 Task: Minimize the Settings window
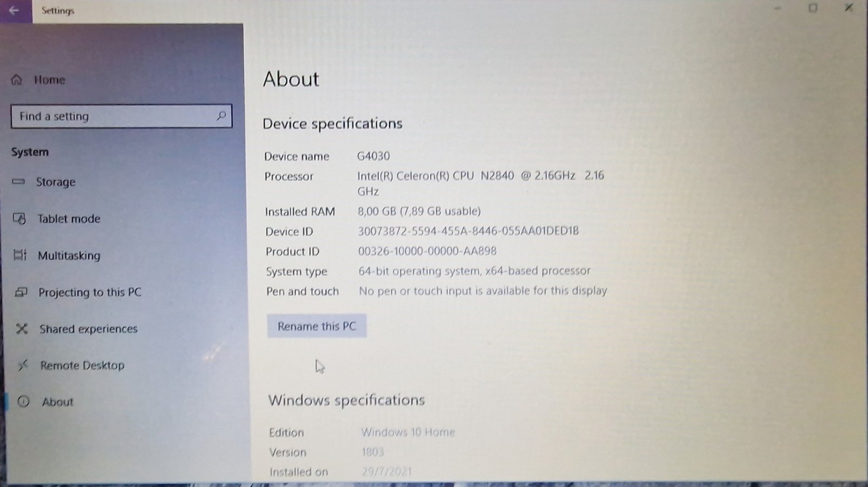pyautogui.click(x=778, y=9)
